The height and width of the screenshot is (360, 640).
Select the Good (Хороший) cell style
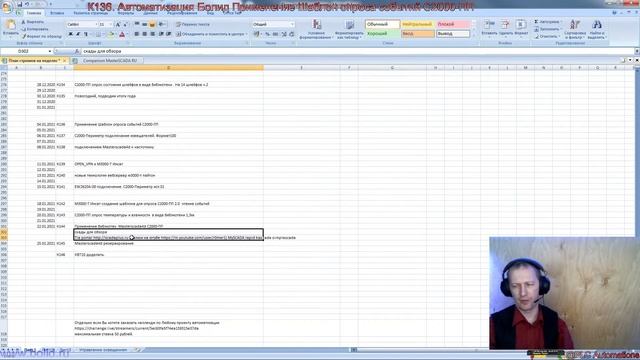point(382,33)
